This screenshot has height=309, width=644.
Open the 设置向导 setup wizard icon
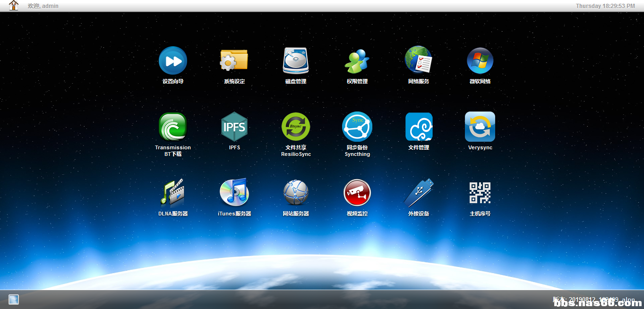[173, 60]
